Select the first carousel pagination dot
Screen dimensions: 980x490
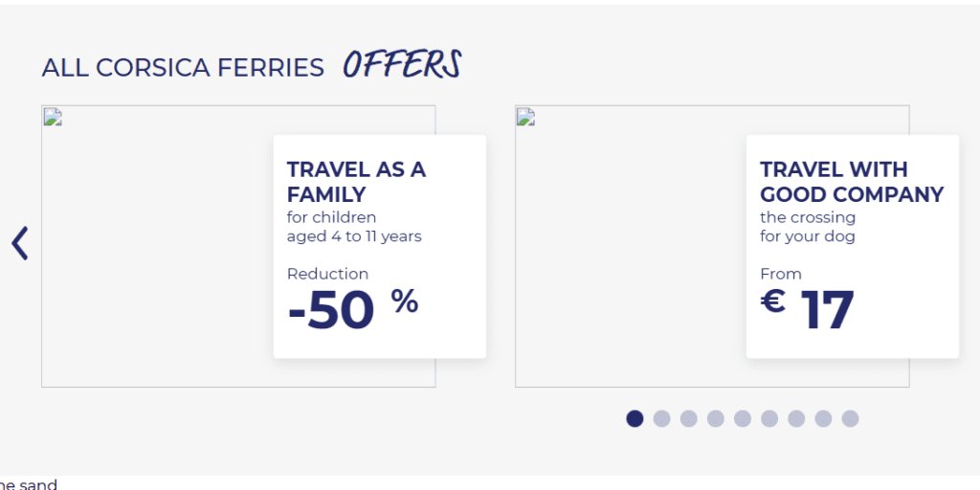(635, 418)
